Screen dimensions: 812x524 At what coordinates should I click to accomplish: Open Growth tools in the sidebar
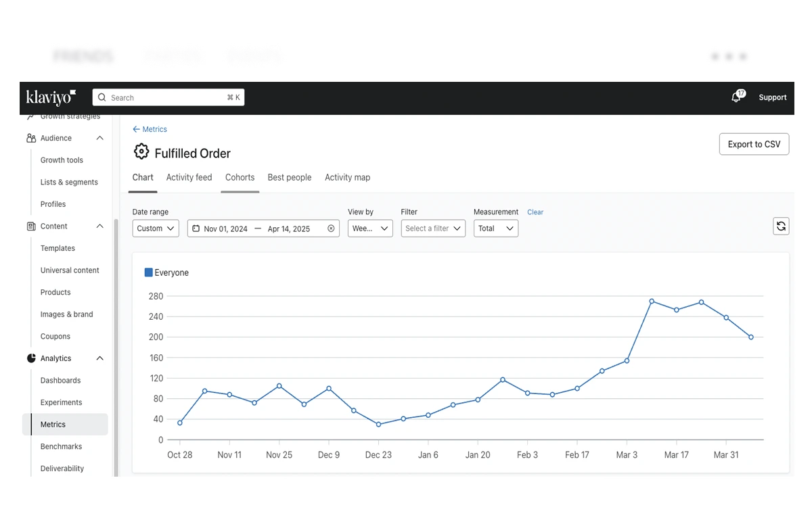pyautogui.click(x=62, y=160)
